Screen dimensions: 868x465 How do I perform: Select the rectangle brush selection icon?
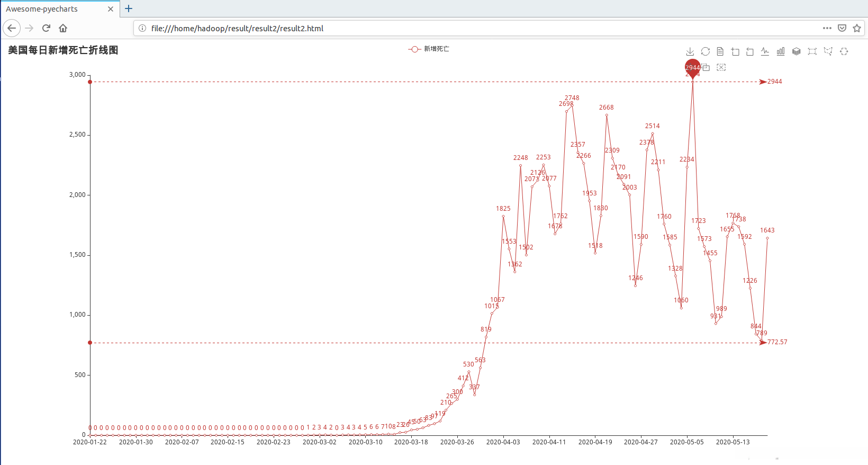(x=812, y=51)
